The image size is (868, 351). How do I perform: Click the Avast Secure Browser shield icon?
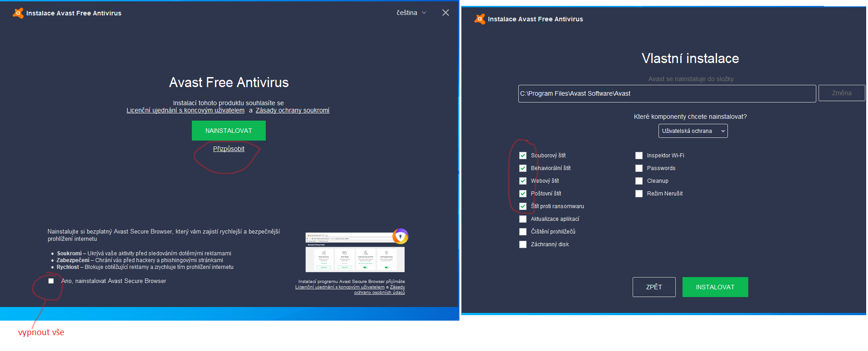tap(400, 236)
